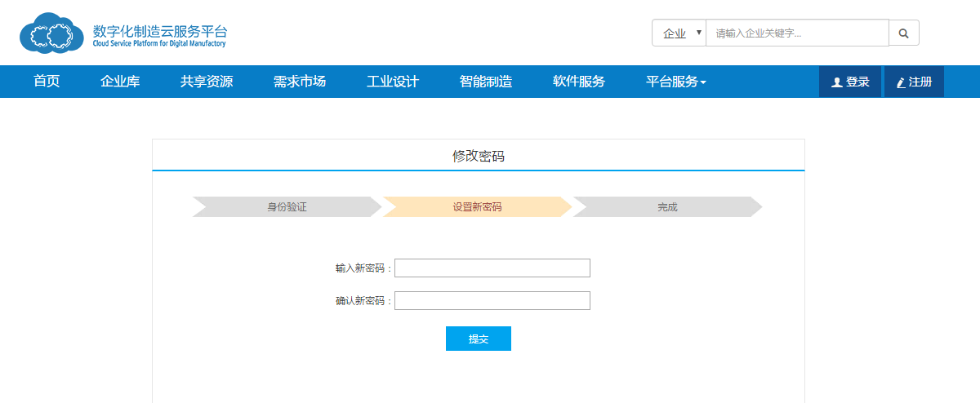Open the 企业 search type dropdown
This screenshot has width=980, height=403.
(x=679, y=33)
